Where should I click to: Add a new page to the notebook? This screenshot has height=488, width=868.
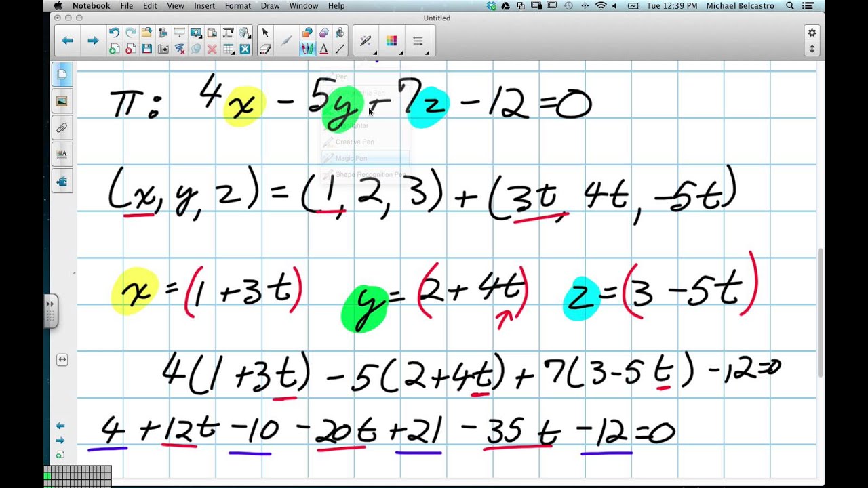[114, 49]
